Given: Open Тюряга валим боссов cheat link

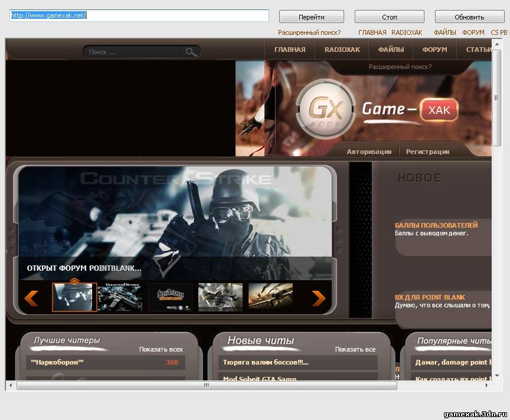Looking at the screenshot, I should pyautogui.click(x=266, y=362).
